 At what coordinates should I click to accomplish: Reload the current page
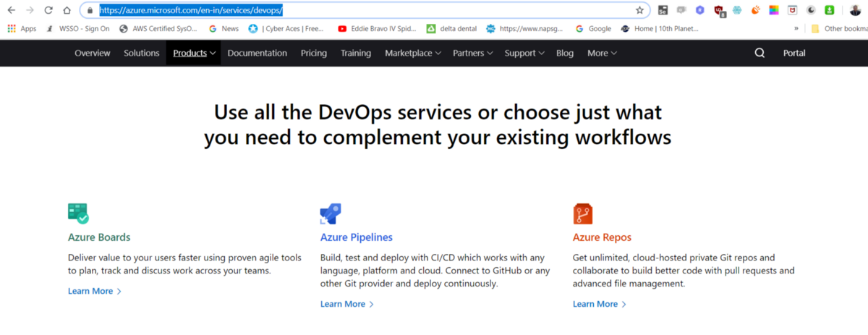(x=48, y=10)
